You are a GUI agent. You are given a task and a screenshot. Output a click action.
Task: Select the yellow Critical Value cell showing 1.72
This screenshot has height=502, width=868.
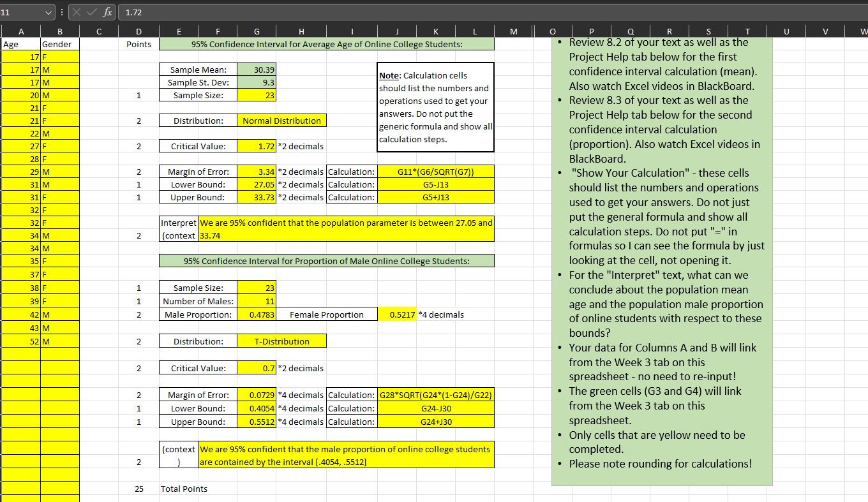pyautogui.click(x=257, y=145)
